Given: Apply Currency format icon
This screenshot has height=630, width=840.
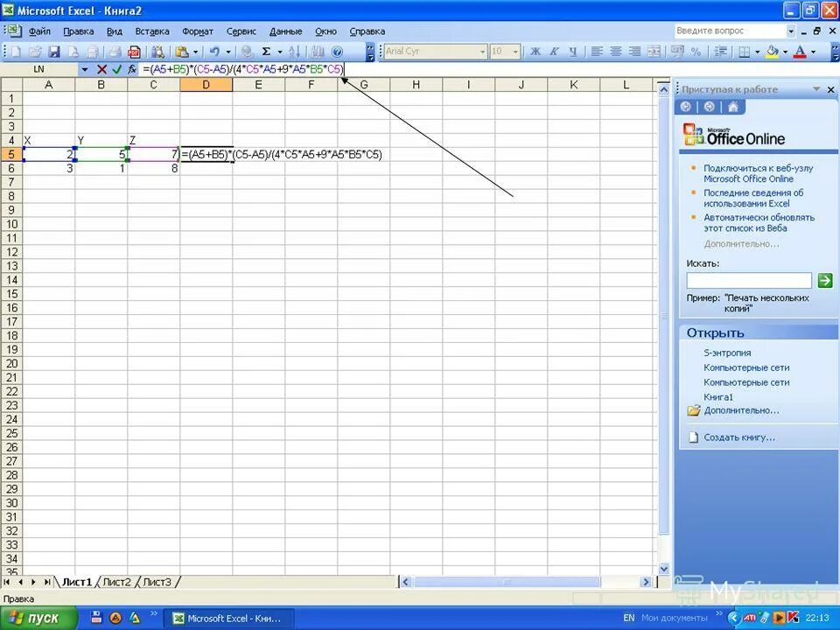Looking at the screenshot, I should [677, 52].
